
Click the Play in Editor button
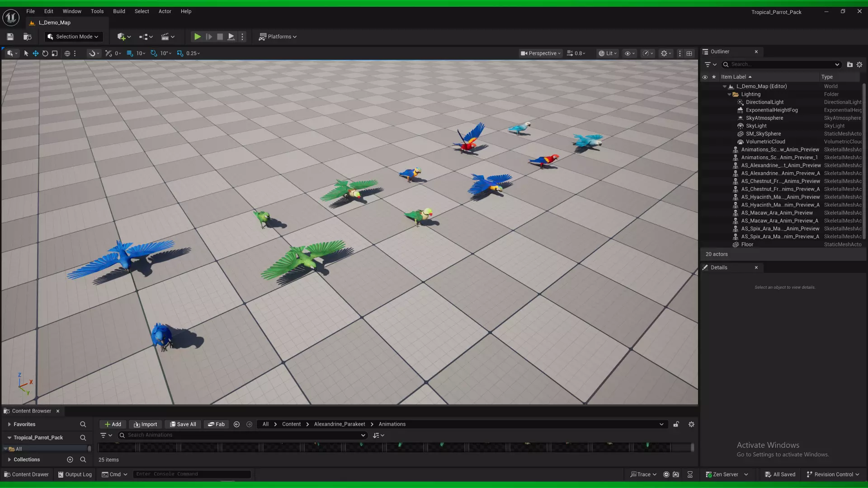click(x=197, y=37)
